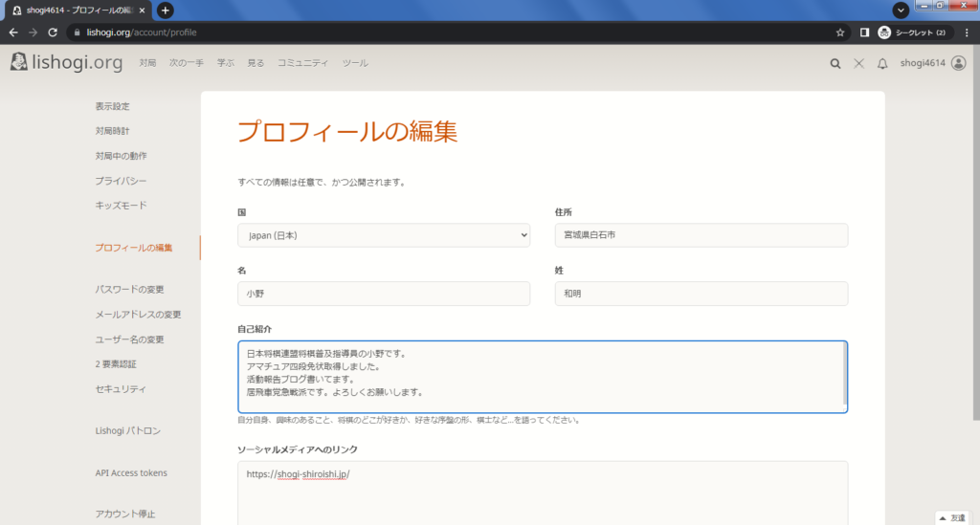The height and width of the screenshot is (525, 980).
Task: Open キッズモード settings
Action: 122,206
